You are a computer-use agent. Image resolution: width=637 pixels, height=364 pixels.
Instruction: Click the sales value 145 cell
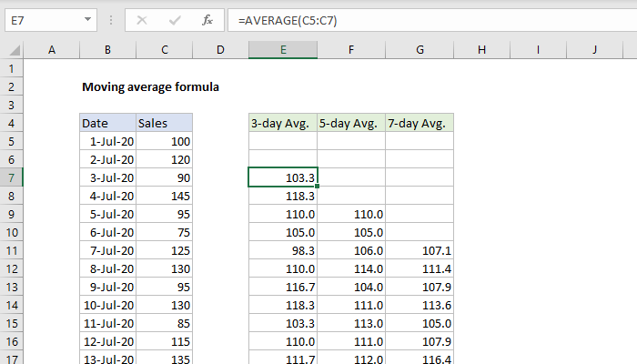pos(164,196)
